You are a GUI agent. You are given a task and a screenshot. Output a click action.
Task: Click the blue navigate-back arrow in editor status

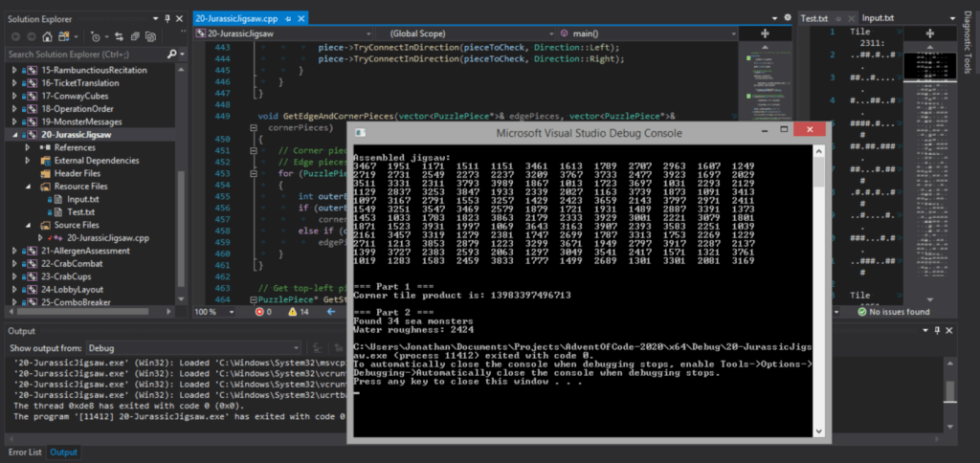coord(331,312)
